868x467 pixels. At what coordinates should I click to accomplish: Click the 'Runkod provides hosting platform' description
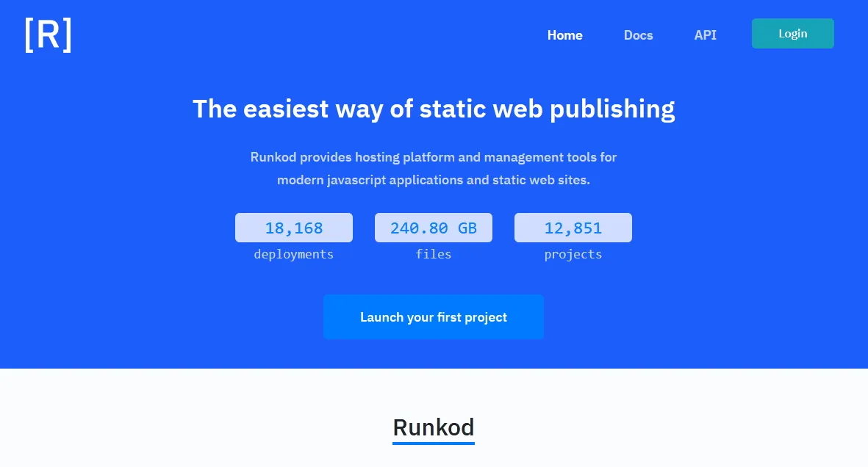434,168
